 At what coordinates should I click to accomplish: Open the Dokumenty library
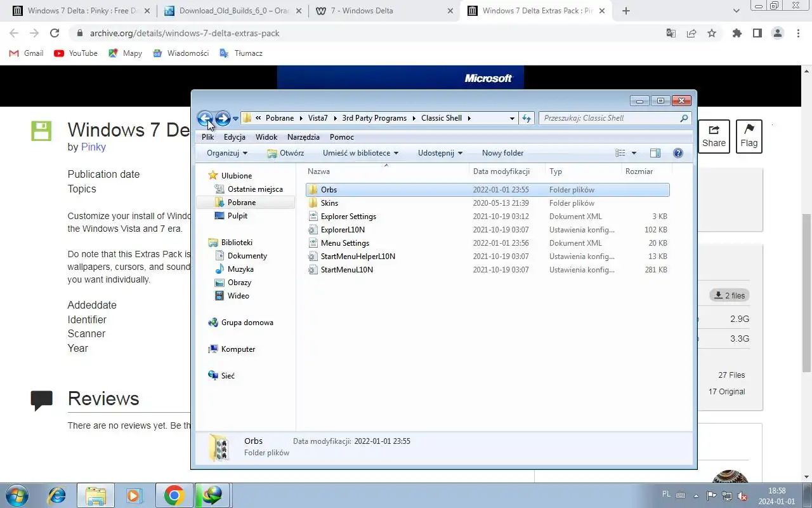coord(247,256)
